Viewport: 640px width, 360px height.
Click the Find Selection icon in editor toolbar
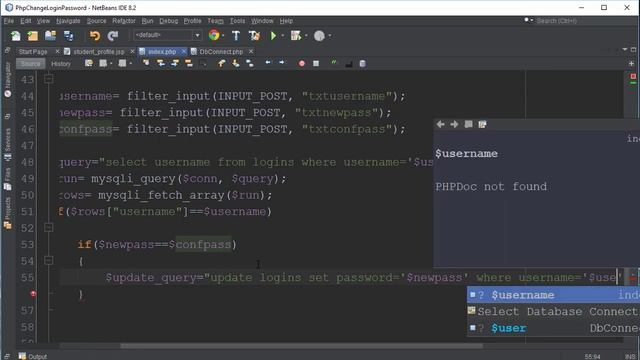tap(146, 63)
